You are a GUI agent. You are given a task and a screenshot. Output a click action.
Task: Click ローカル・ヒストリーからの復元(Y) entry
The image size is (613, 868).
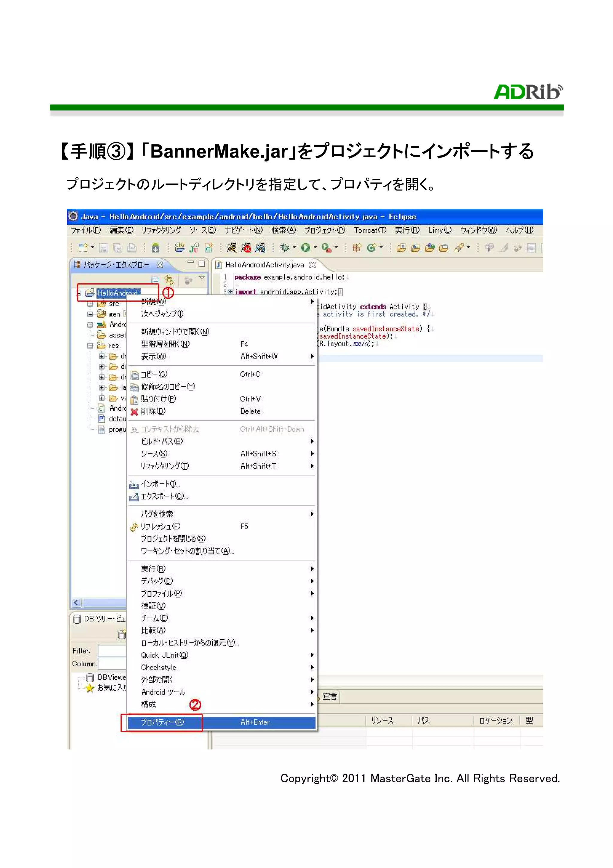tap(222, 643)
